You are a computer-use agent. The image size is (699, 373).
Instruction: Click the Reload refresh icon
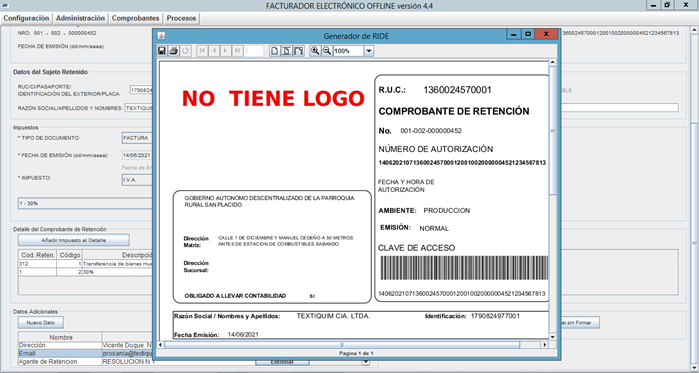(185, 51)
